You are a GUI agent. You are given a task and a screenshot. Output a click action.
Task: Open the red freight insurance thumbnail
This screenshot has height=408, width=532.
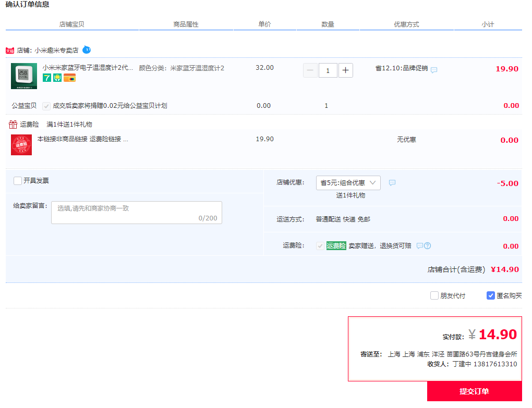pos(21,145)
